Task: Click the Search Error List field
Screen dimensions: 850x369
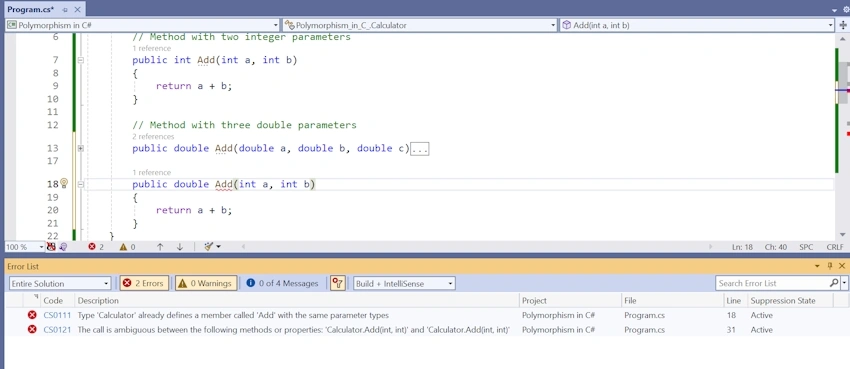Action: tap(772, 283)
